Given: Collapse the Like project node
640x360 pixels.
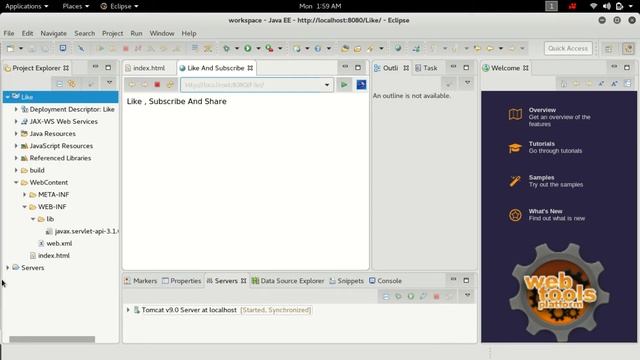Looking at the screenshot, I should 8,97.
